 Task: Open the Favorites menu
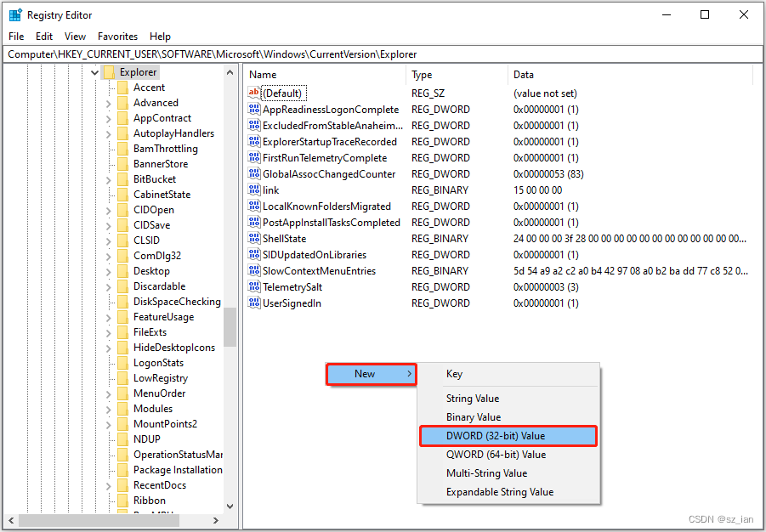tap(117, 37)
